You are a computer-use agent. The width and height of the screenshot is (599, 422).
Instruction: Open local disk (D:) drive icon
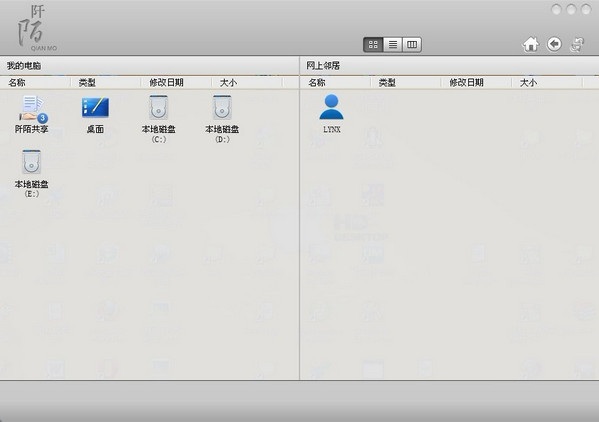[x=222, y=108]
